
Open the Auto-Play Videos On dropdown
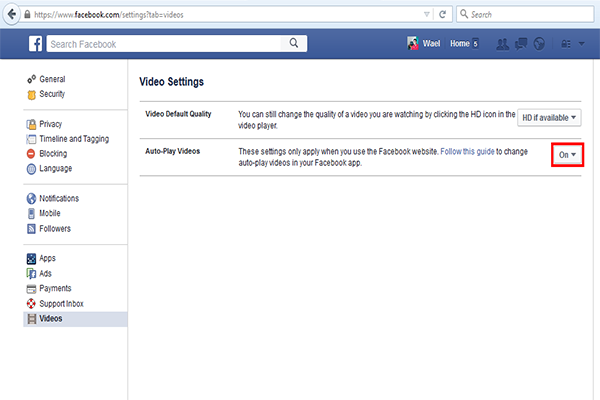coord(567,155)
